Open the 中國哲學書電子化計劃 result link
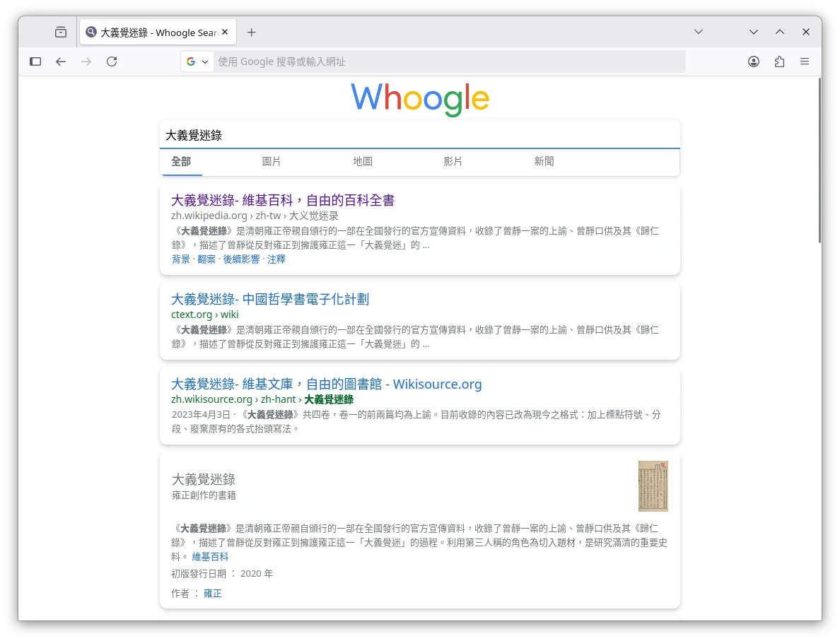 270,299
